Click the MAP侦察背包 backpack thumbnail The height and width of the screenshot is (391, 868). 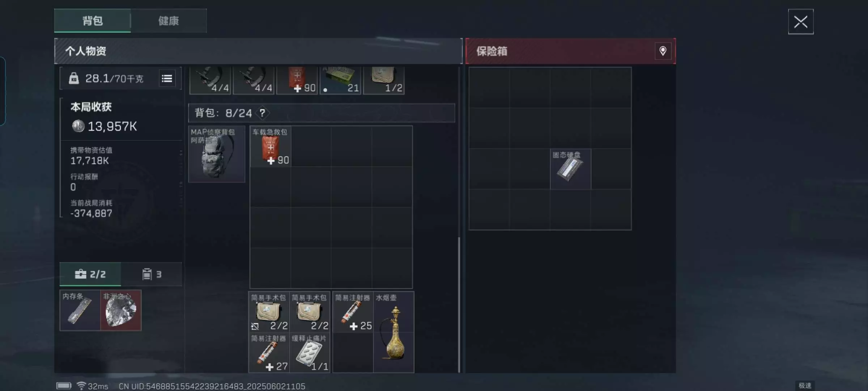(x=217, y=154)
